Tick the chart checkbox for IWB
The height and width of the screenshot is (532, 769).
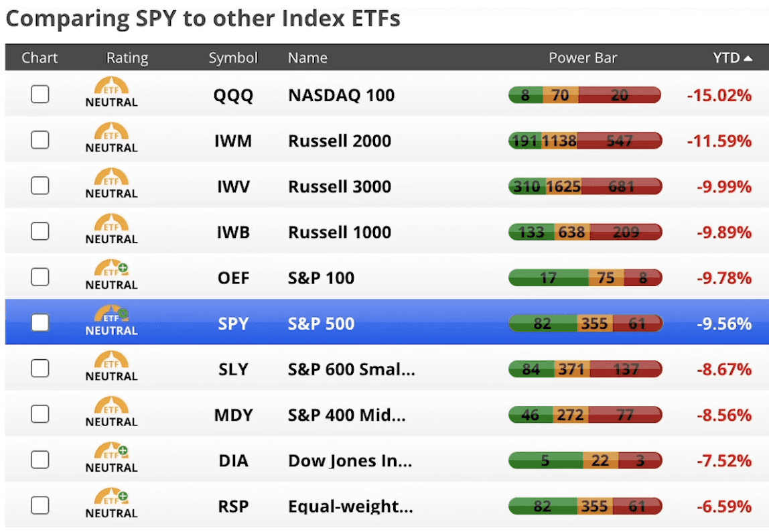[40, 231]
